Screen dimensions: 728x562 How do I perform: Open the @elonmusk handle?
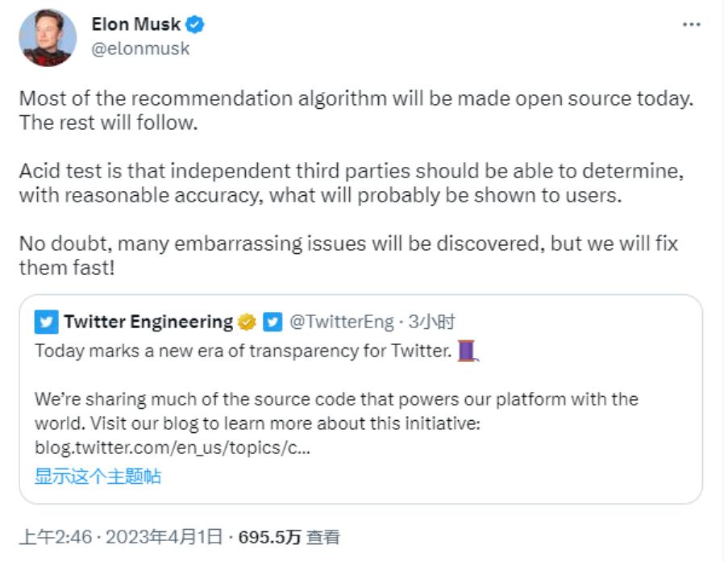[x=140, y=48]
